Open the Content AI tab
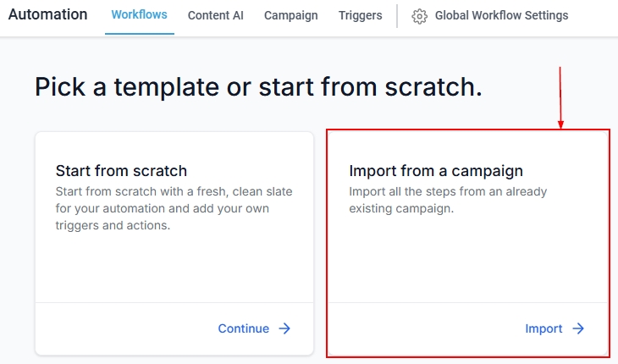The width and height of the screenshot is (618, 364). [216, 16]
